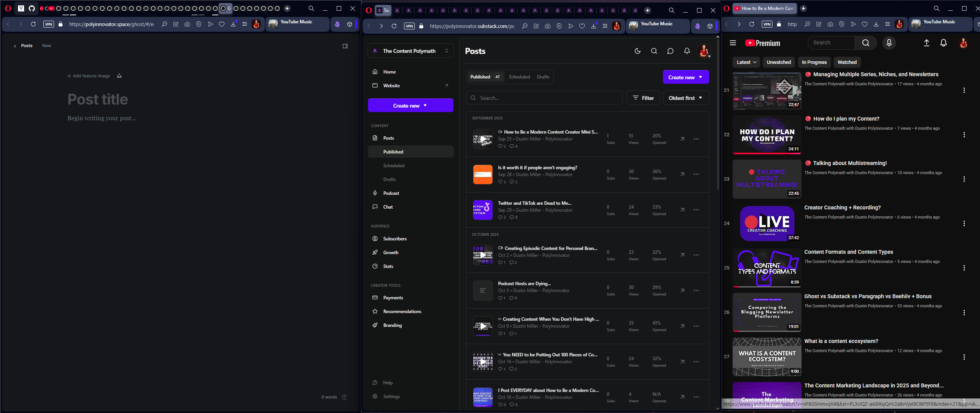Open Stats in Substack sidebar
Viewport: 980px width, 413px height.
click(388, 266)
